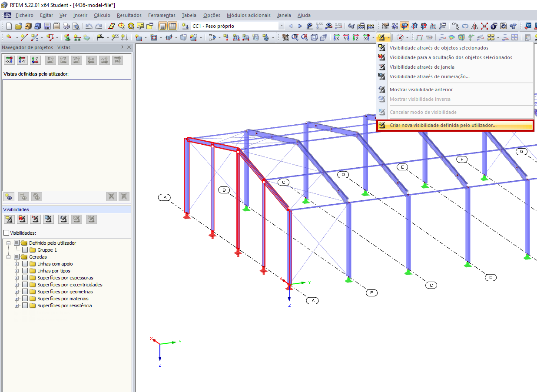Pin the Navegador de projetos panel
Screen dimensions: 537x392
pyautogui.click(x=122, y=47)
